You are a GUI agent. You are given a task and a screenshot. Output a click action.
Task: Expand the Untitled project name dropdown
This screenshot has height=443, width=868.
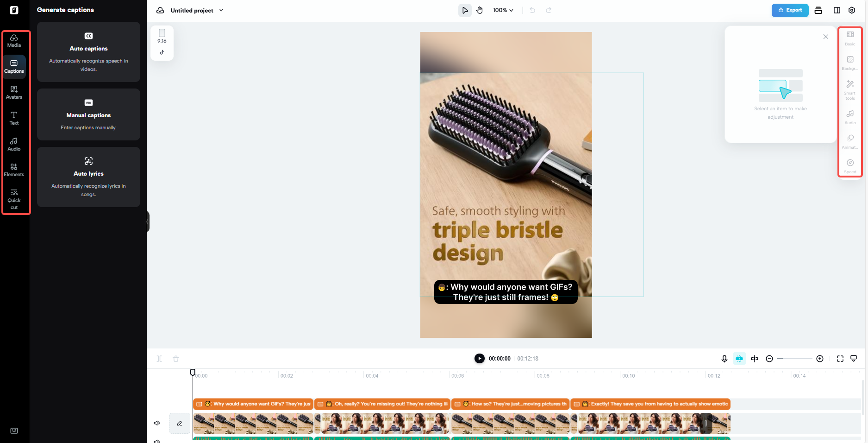click(x=221, y=10)
